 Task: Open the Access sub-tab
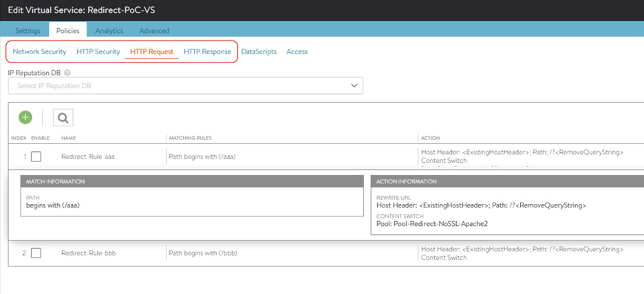pyautogui.click(x=297, y=52)
